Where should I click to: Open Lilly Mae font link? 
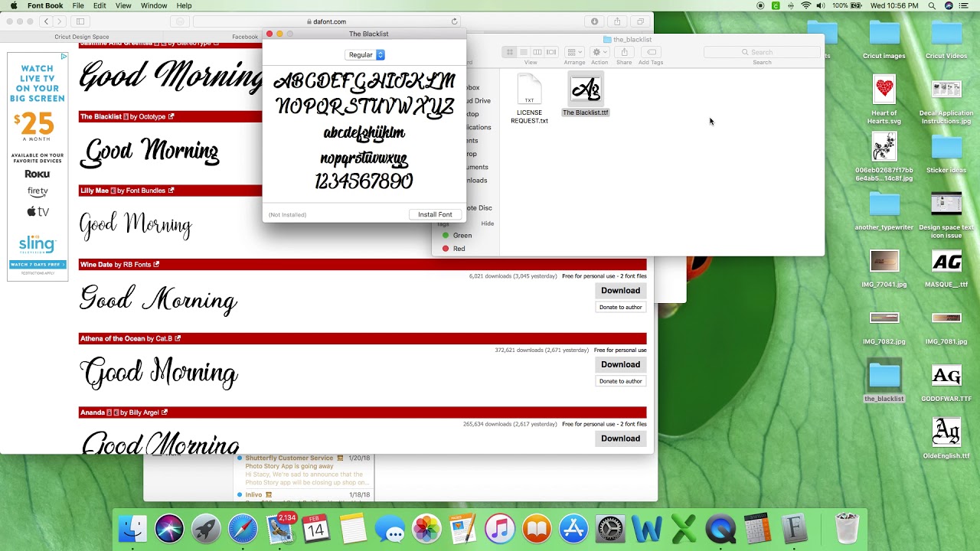tap(94, 191)
